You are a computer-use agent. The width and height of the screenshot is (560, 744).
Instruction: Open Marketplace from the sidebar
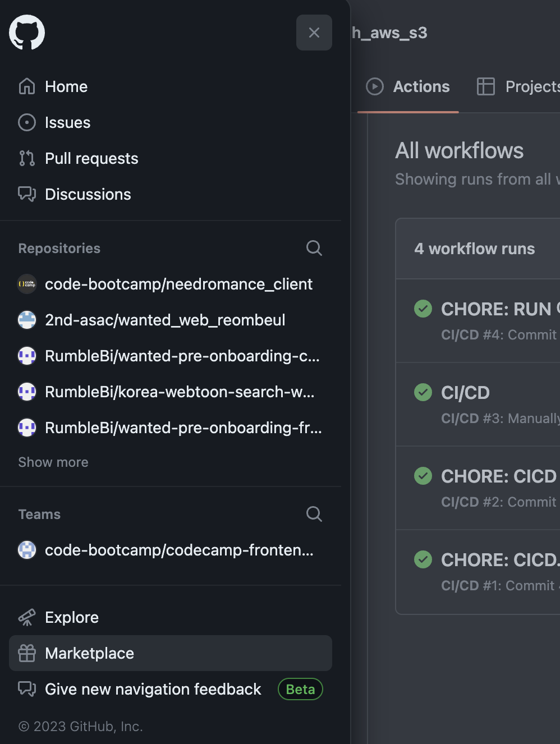tap(171, 653)
